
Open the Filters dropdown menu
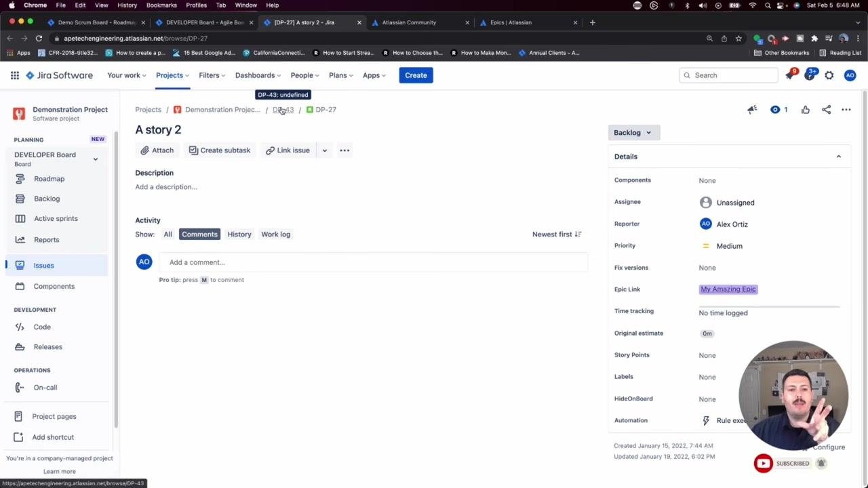pyautogui.click(x=212, y=75)
